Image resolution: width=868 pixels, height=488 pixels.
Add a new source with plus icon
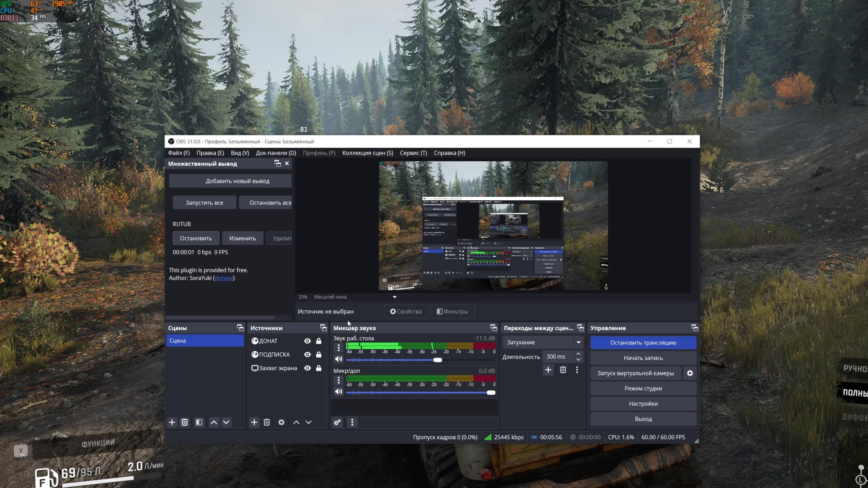click(254, 422)
